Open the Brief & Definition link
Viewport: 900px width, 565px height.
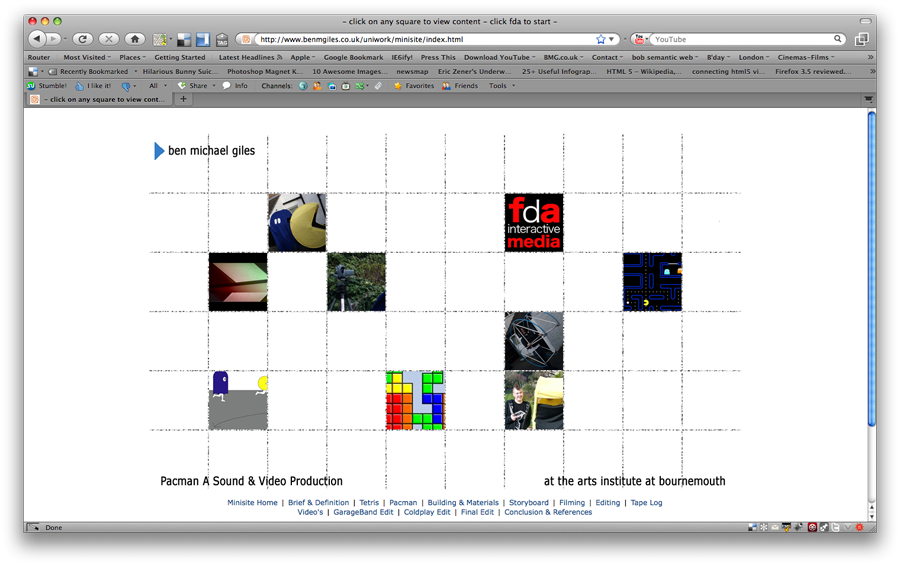click(319, 502)
